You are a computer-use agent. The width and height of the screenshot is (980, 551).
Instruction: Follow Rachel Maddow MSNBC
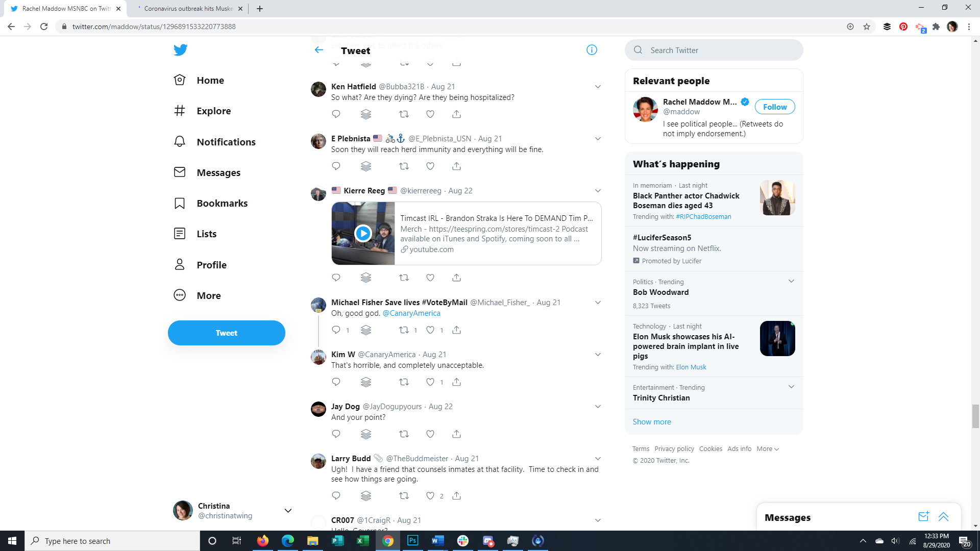[x=774, y=107]
